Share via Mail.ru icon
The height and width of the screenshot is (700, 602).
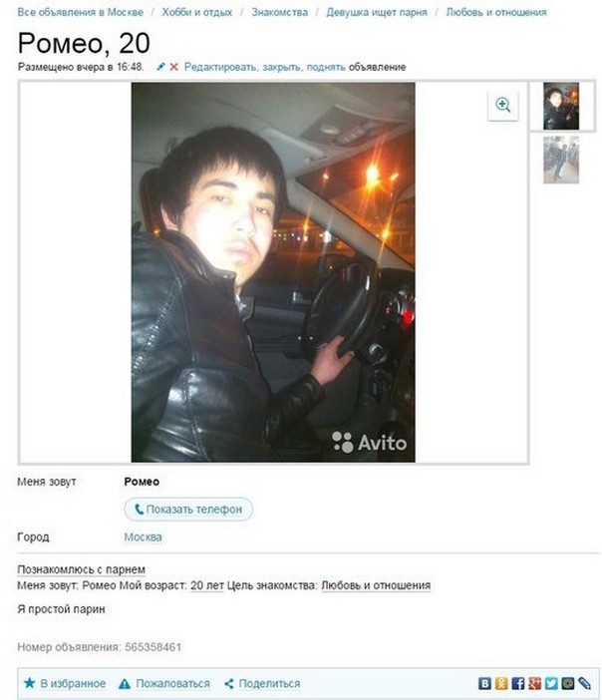coord(568,683)
